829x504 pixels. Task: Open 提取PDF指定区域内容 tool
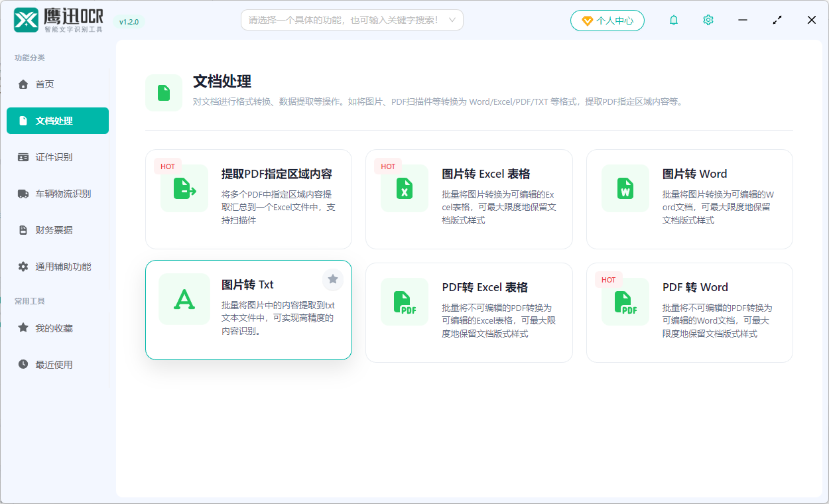click(248, 199)
